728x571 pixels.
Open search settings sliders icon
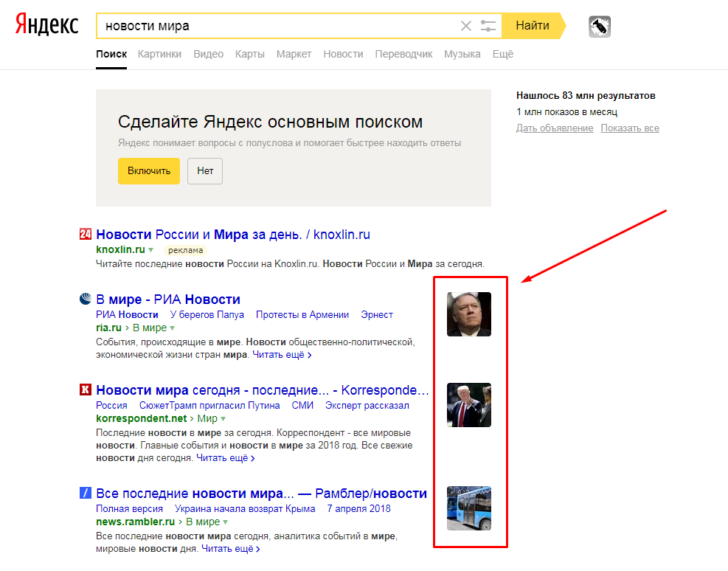point(488,26)
